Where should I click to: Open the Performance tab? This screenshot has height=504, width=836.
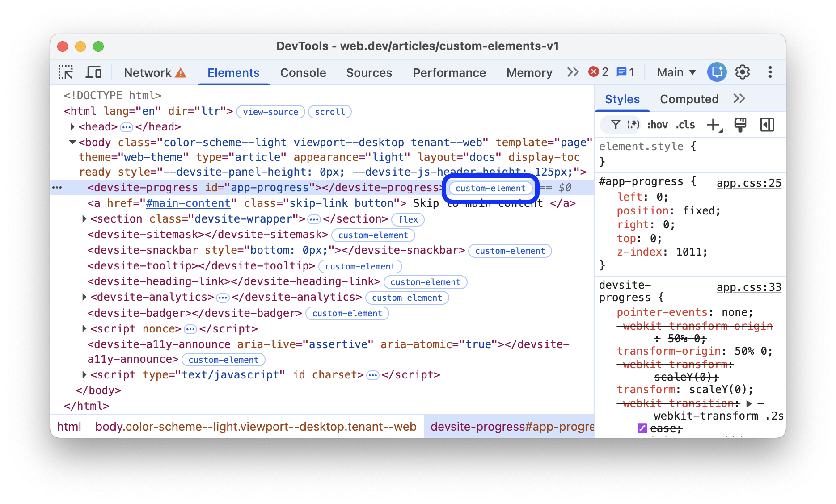[449, 73]
